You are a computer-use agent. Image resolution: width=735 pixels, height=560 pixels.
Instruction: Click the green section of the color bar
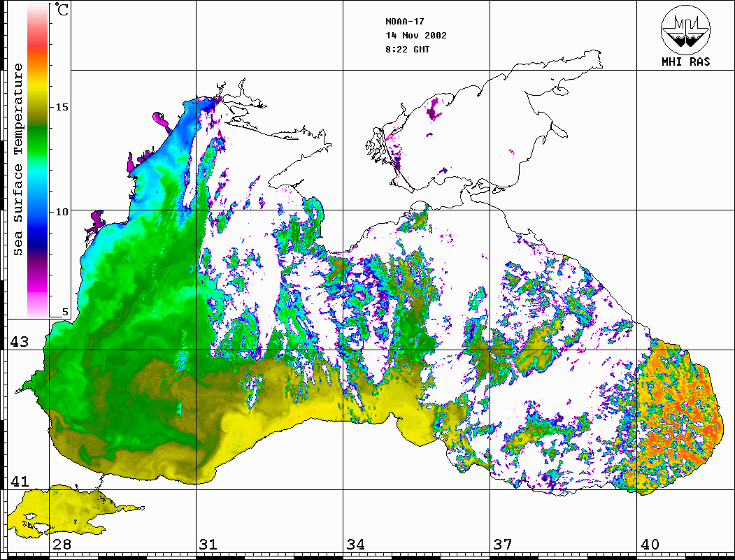[x=38, y=141]
